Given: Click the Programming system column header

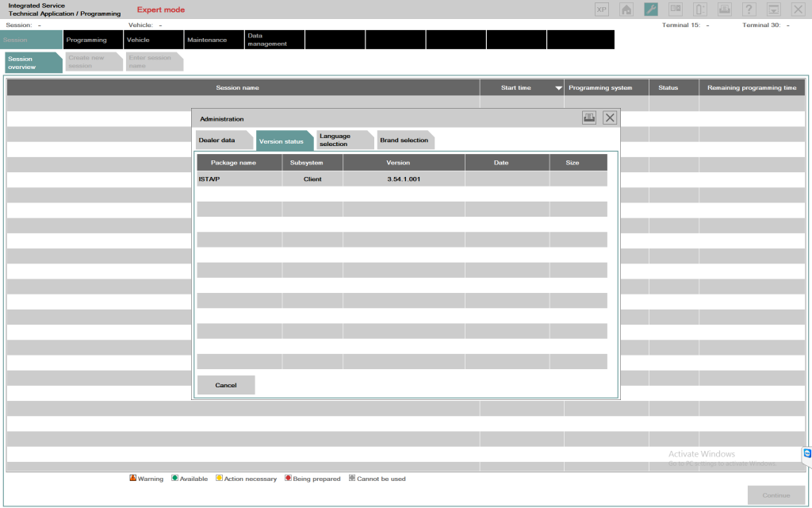Looking at the screenshot, I should (607, 87).
